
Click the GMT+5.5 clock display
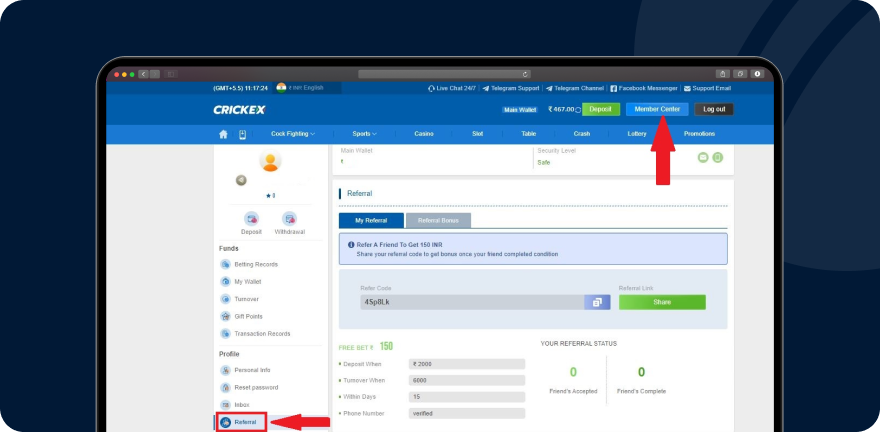[240, 88]
